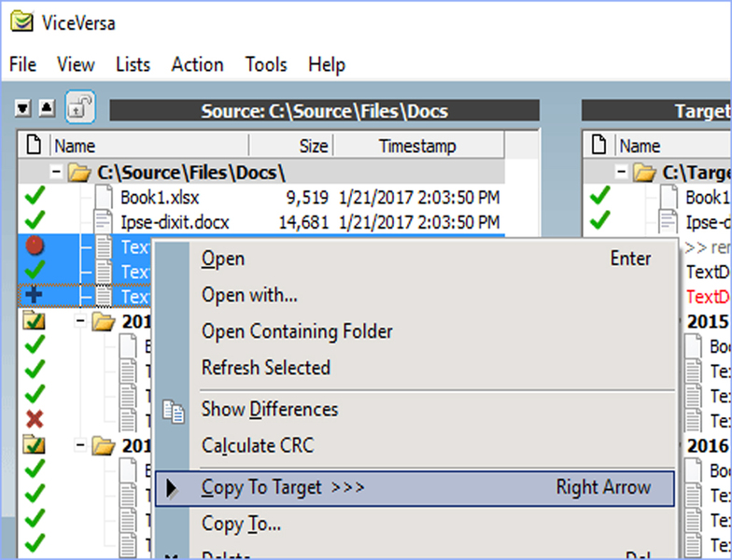Click the second Source subfolder folder icon
Screen dimensions: 732x560
(103, 446)
